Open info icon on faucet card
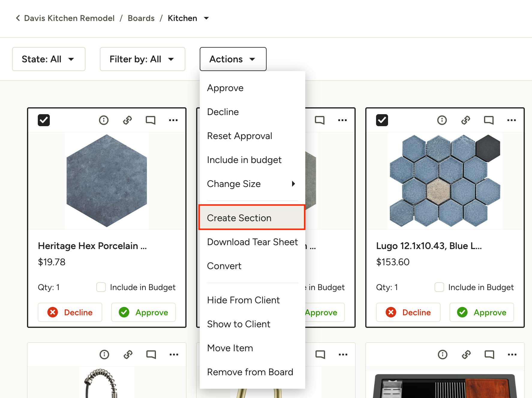The width and height of the screenshot is (532, 398). pyautogui.click(x=104, y=355)
